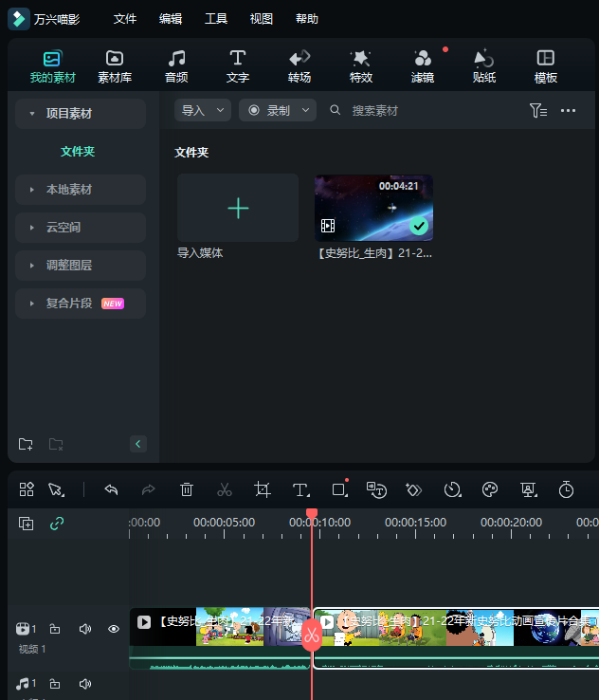The width and height of the screenshot is (599, 700).
Task: Open the AI portrait cutout tool
Action: coord(529,489)
